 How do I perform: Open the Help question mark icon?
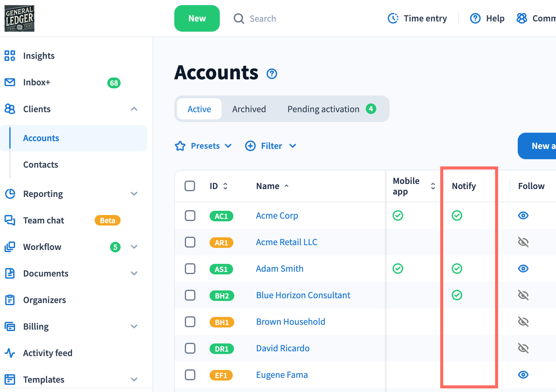coord(475,18)
